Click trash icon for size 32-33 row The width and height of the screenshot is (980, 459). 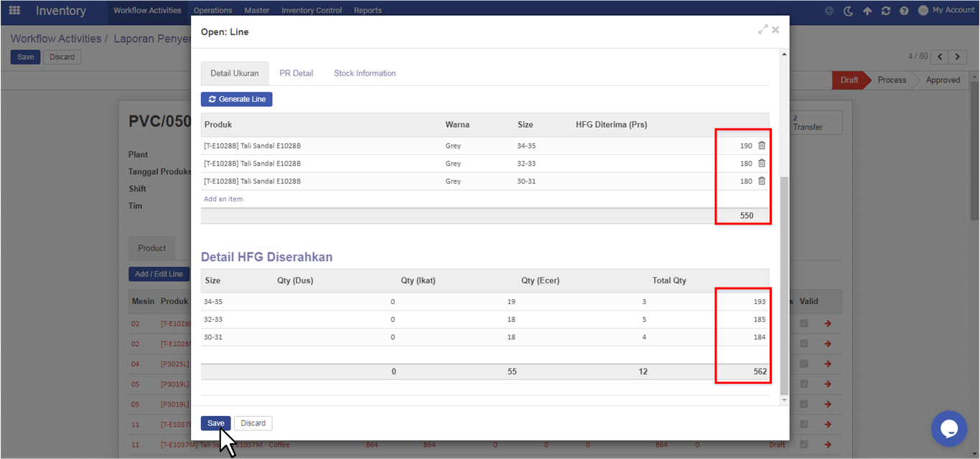[762, 164]
